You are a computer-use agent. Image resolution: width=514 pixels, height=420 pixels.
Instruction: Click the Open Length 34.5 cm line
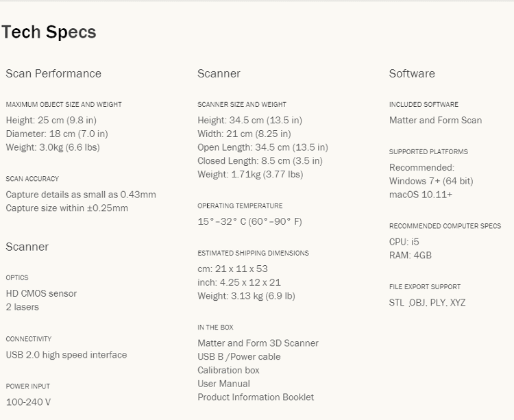pos(262,147)
